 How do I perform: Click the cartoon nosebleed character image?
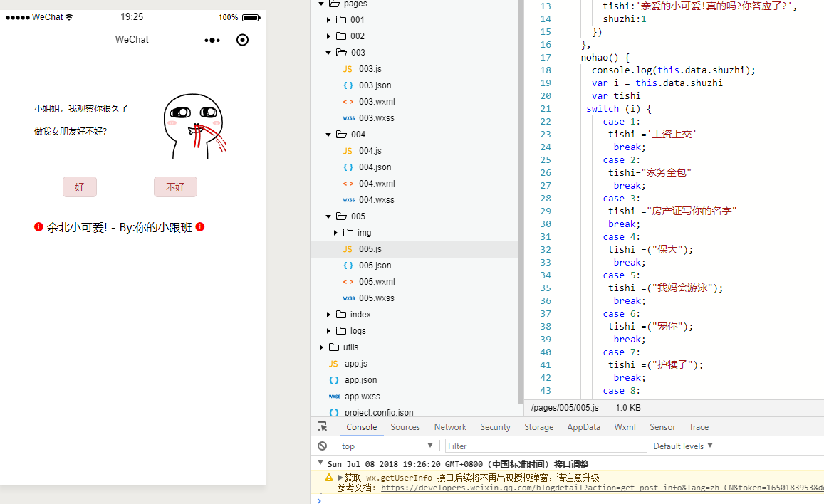(195, 126)
